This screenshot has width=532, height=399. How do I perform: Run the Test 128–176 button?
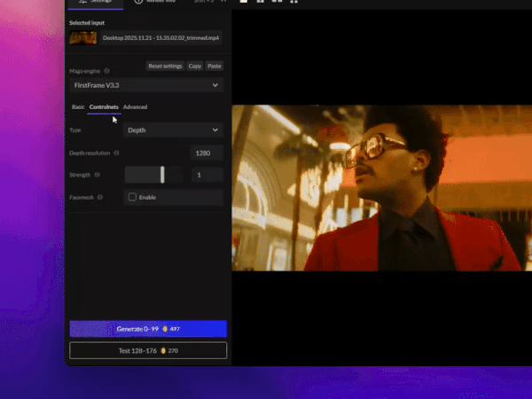click(x=148, y=350)
